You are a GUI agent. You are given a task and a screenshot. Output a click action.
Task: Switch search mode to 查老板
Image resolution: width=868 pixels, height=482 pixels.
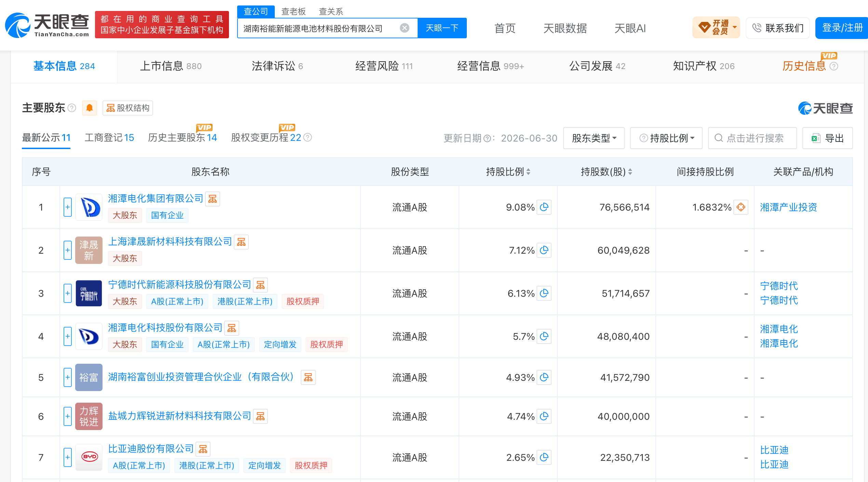(293, 12)
